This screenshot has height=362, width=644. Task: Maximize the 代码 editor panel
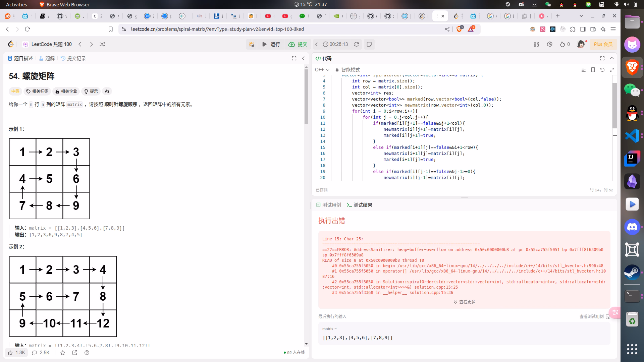pos(602,58)
